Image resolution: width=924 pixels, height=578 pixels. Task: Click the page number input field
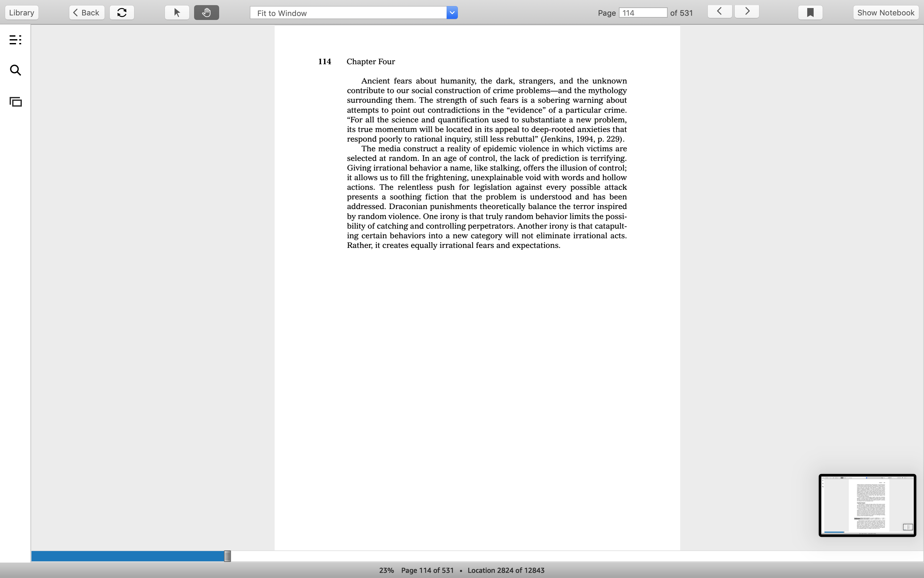[x=643, y=13]
